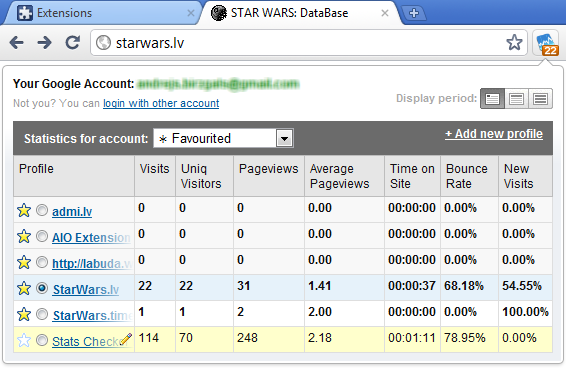Click Stats Checker visits value 114
Image resolution: width=566 pixels, height=389 pixels.
click(149, 338)
